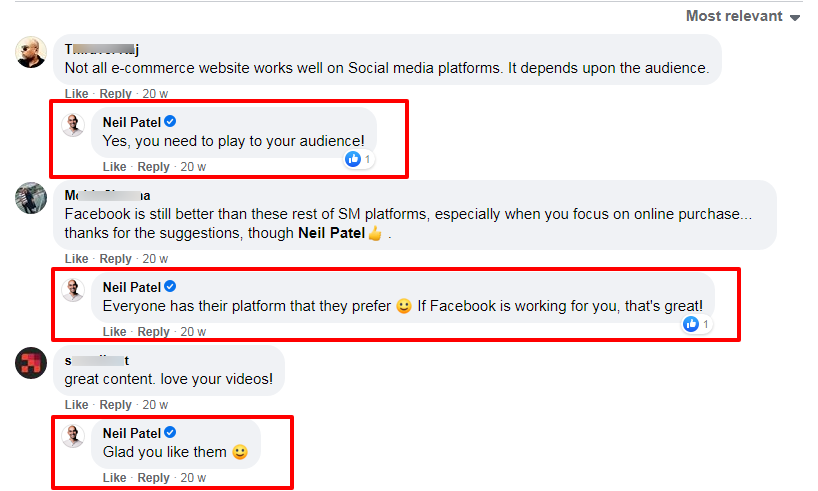This screenshot has width=818, height=491.
Task: Open the Most relevant sorting dropdown
Action: (743, 16)
